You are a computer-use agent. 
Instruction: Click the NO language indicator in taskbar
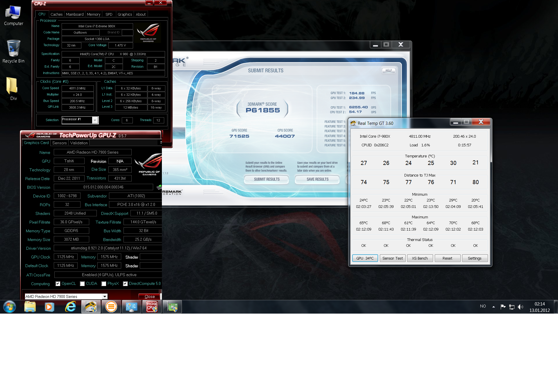[x=483, y=306]
